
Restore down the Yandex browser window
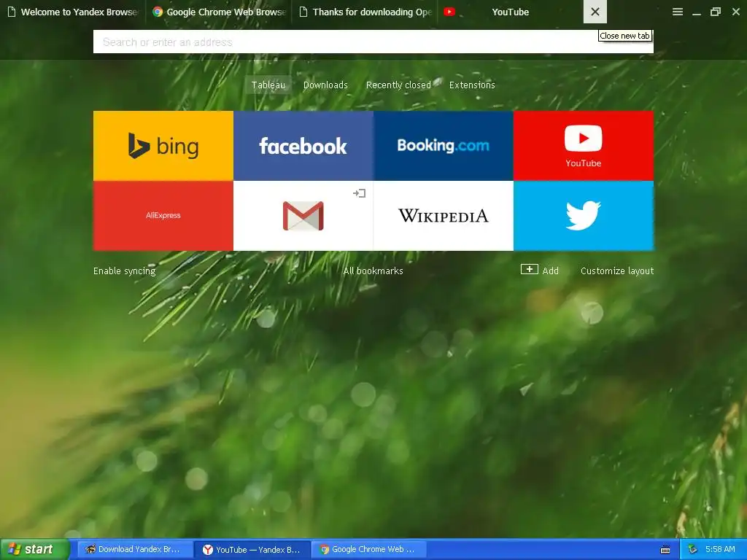(x=716, y=12)
